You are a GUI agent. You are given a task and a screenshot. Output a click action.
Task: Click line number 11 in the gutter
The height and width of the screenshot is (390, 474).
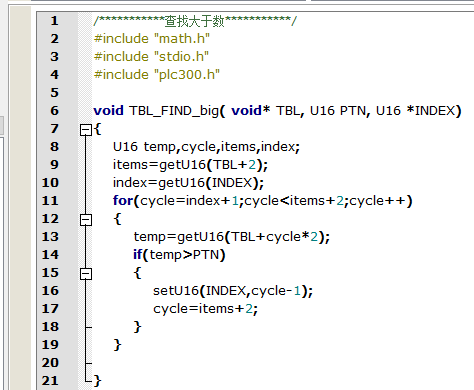[50, 201]
